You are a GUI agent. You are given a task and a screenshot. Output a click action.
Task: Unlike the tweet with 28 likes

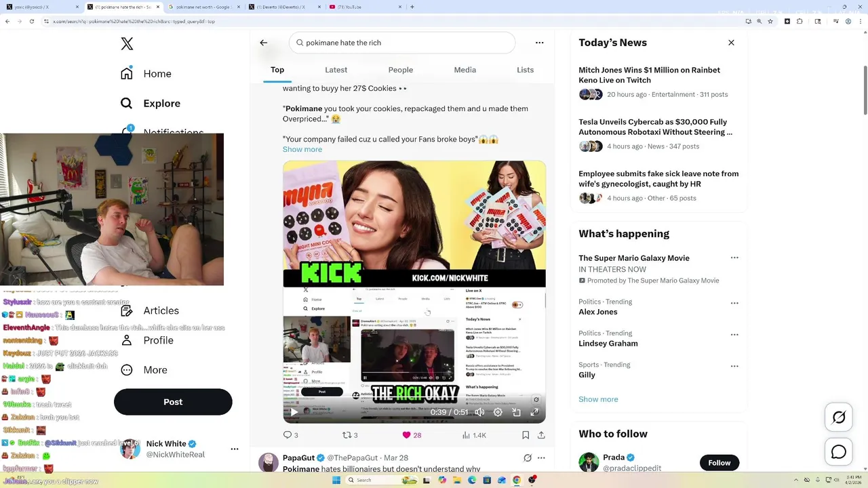pos(411,435)
